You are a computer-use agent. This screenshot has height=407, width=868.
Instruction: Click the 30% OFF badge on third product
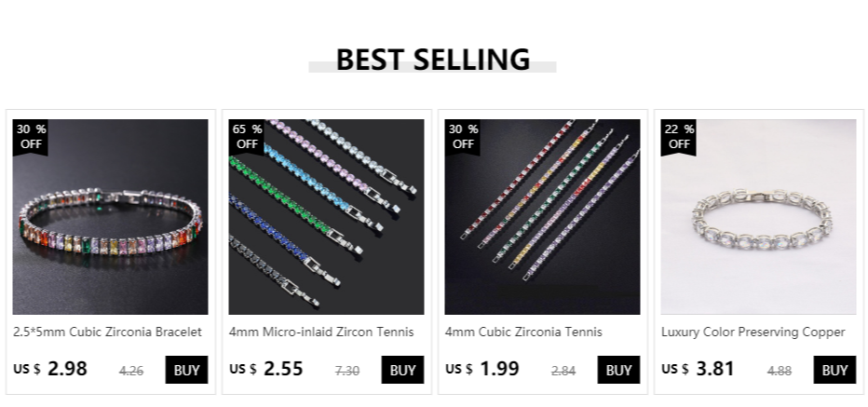coord(463,137)
